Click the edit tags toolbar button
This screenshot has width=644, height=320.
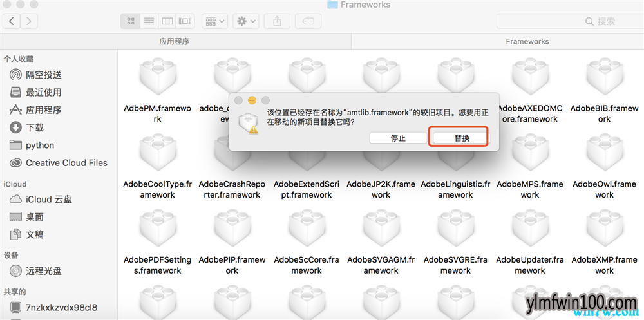(x=308, y=21)
